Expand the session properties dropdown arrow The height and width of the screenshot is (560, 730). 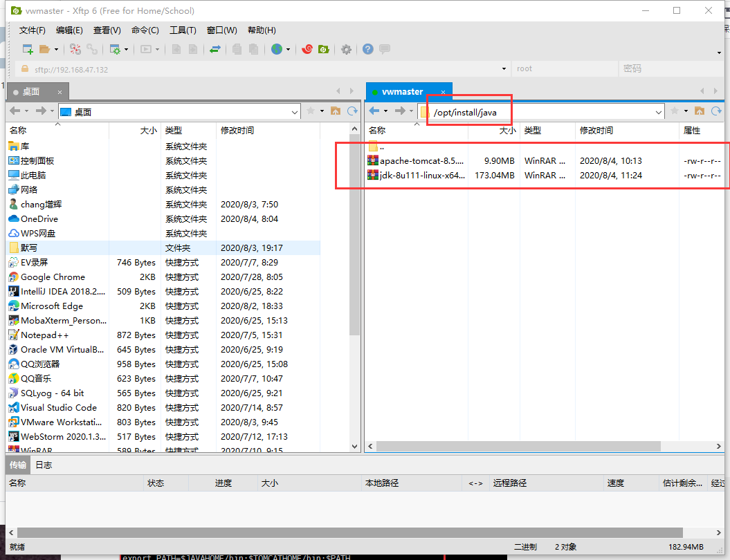[x=126, y=49]
